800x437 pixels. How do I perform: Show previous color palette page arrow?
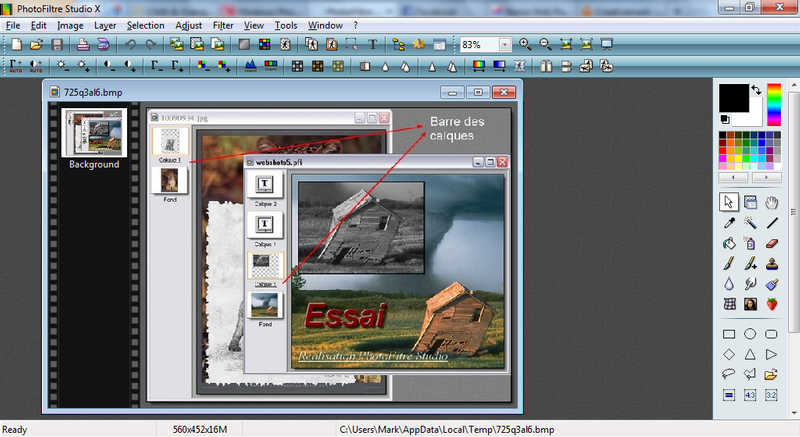[733, 177]
